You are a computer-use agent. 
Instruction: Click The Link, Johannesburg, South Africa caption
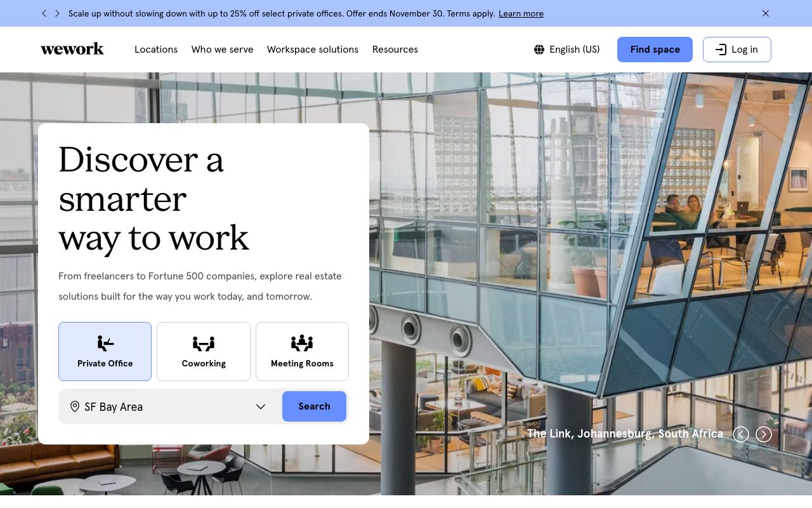[625, 434]
